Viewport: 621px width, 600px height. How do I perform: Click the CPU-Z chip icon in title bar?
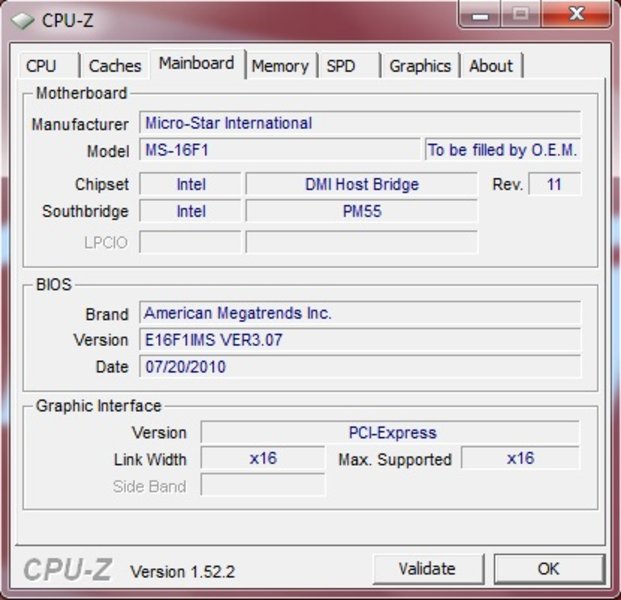coord(22,21)
